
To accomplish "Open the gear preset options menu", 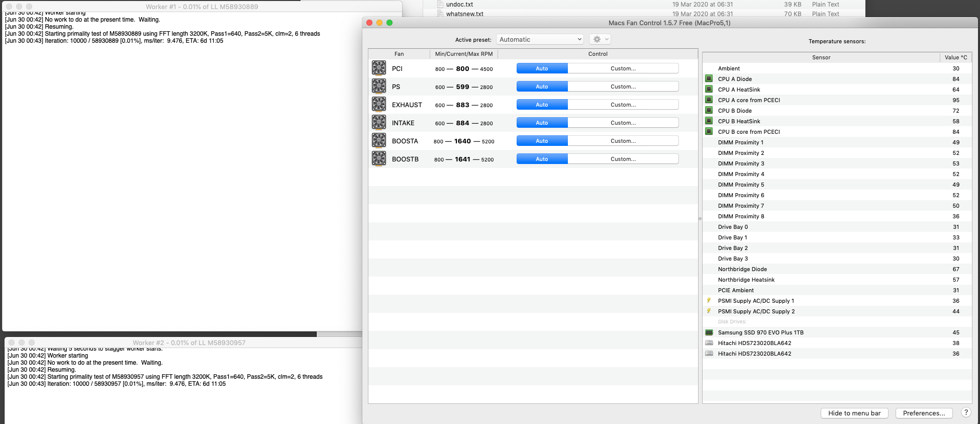I will click(600, 39).
